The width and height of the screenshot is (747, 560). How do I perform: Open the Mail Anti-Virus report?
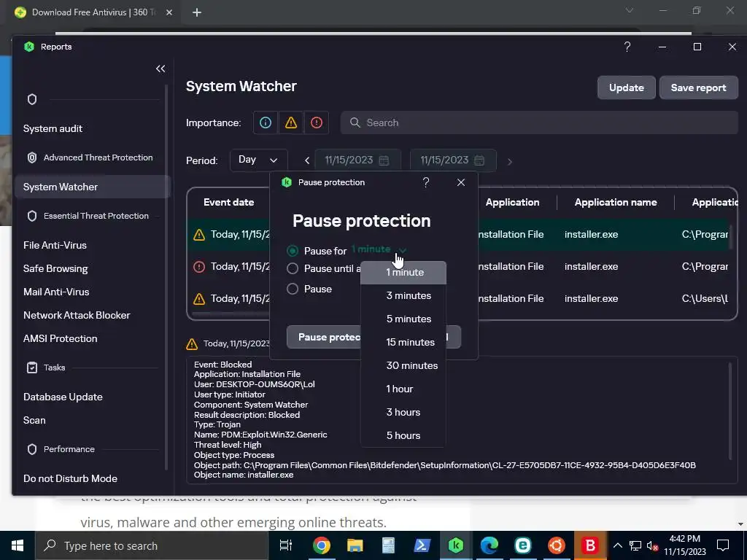[56, 292]
